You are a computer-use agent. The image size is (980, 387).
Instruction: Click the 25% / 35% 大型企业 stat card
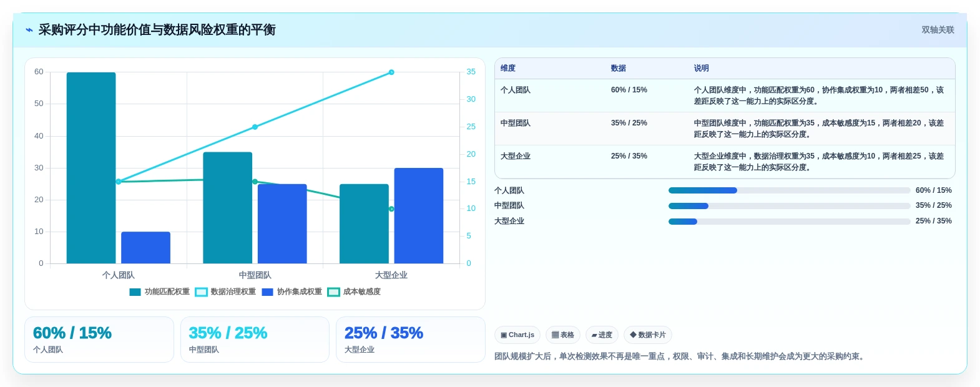pos(411,340)
